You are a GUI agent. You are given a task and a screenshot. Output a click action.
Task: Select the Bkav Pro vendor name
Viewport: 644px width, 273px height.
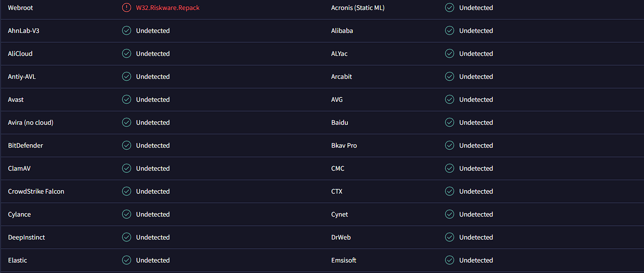(344, 146)
